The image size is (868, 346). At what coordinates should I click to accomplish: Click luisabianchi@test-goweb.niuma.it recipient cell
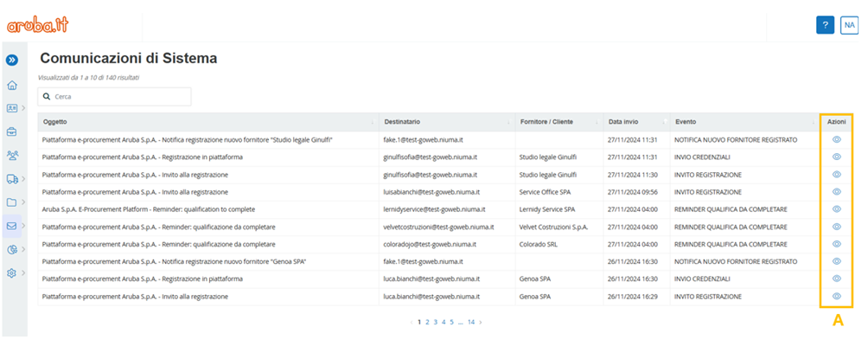431,192
